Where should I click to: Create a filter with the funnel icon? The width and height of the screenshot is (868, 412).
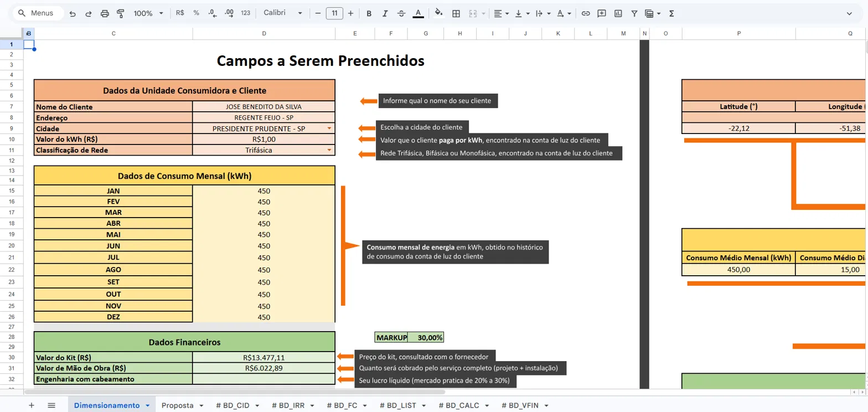(x=634, y=13)
